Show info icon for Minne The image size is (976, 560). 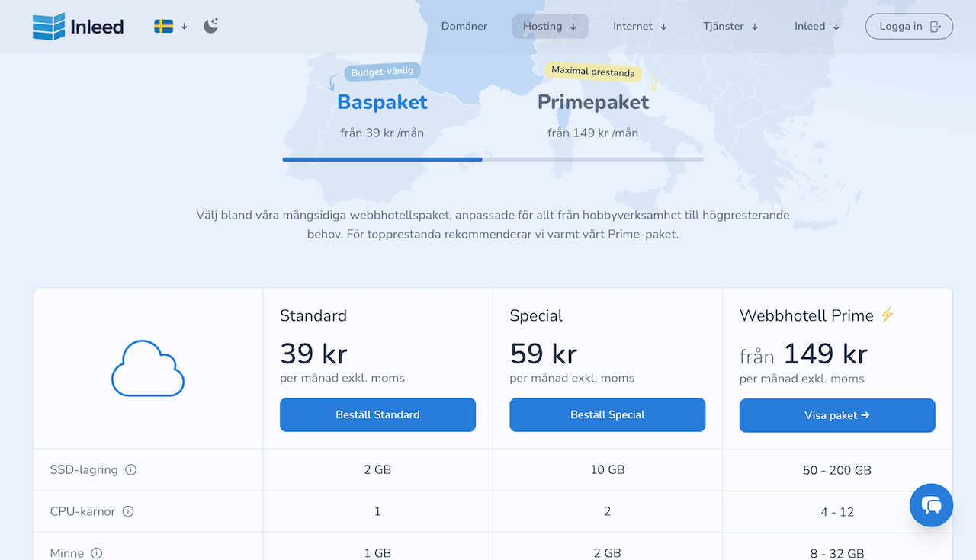click(97, 553)
